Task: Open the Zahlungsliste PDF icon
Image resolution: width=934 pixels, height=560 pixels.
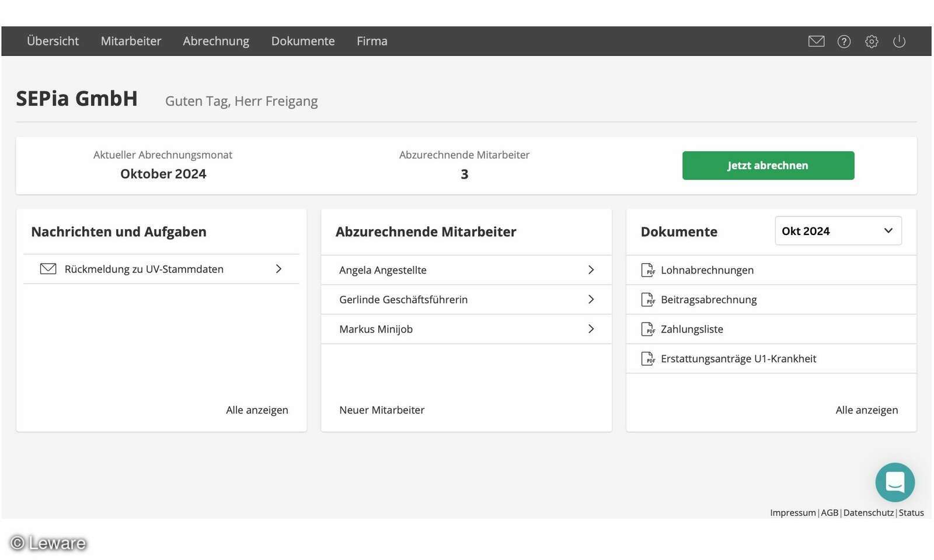Action: pyautogui.click(x=648, y=328)
